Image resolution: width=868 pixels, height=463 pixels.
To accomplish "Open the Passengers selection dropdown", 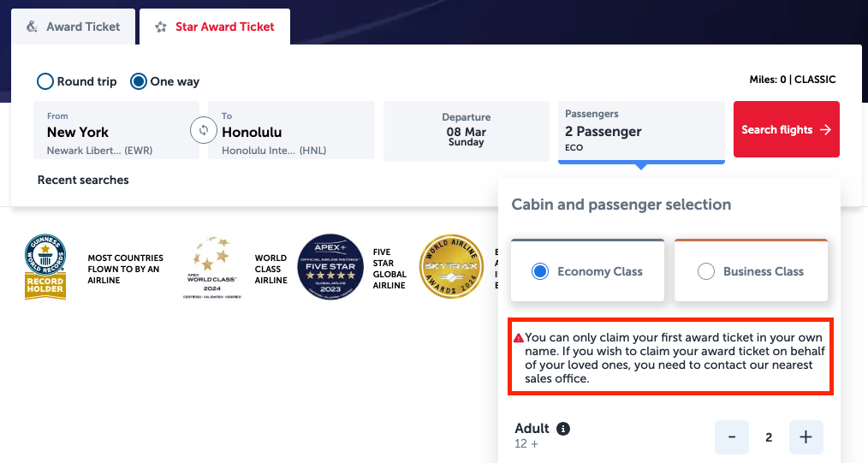I will pyautogui.click(x=640, y=131).
